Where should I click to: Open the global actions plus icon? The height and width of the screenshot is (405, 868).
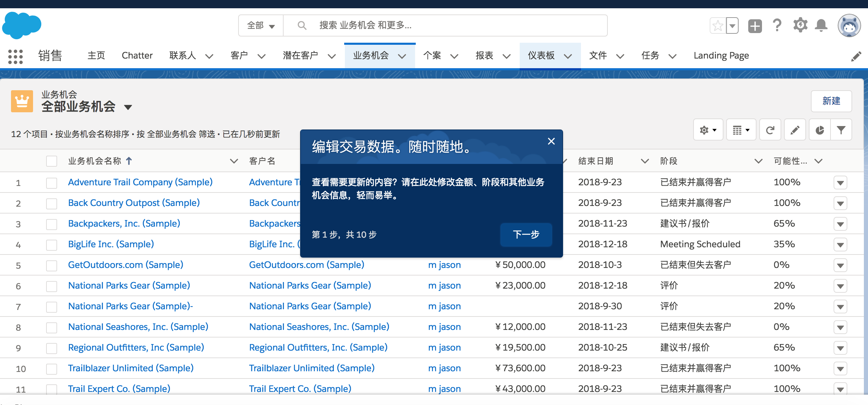(x=755, y=26)
